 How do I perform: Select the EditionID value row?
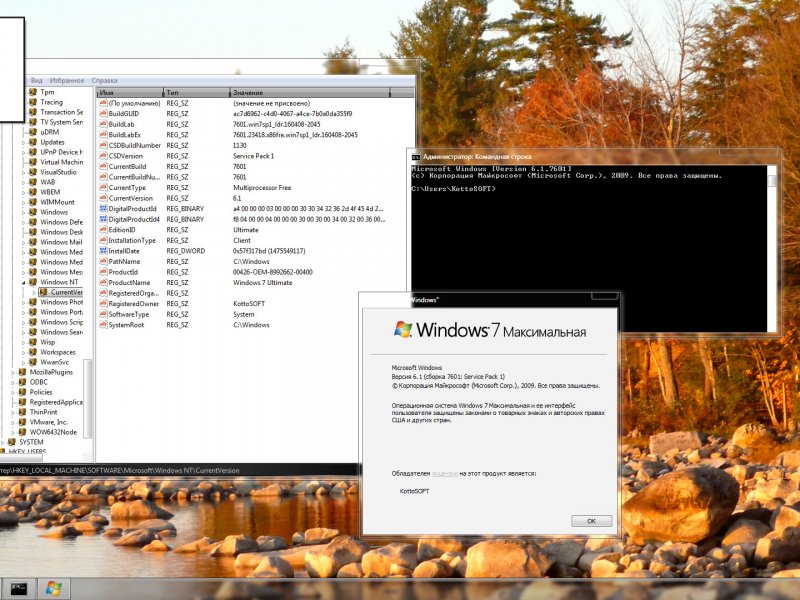[x=242, y=230]
